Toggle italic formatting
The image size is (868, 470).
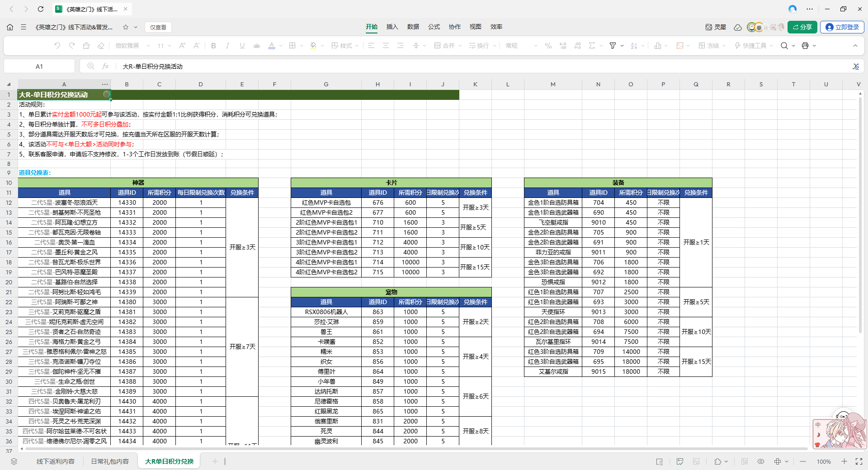(227, 46)
